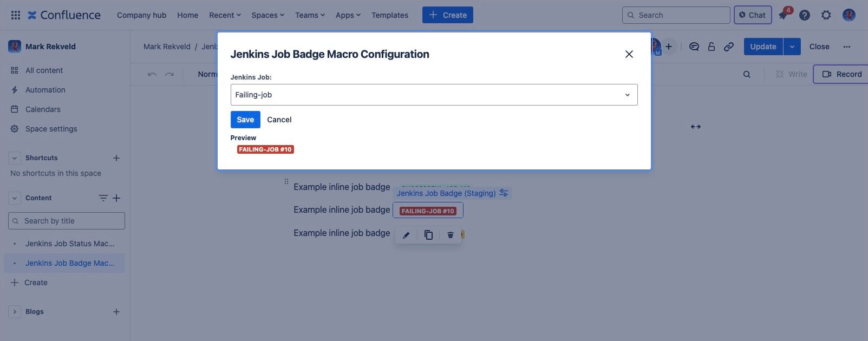
Task: Open the inline comments icon
Action: point(694,47)
